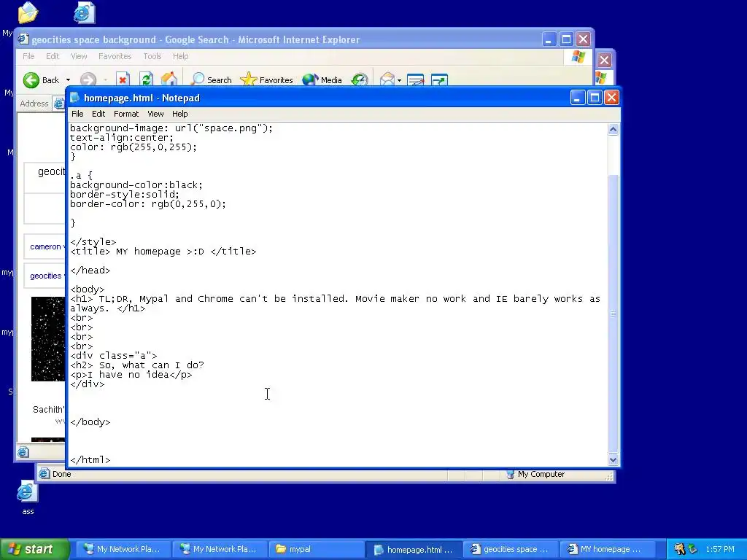Switch to the 'geocities space' taskbar button
The image size is (747, 560).
coord(510,549)
